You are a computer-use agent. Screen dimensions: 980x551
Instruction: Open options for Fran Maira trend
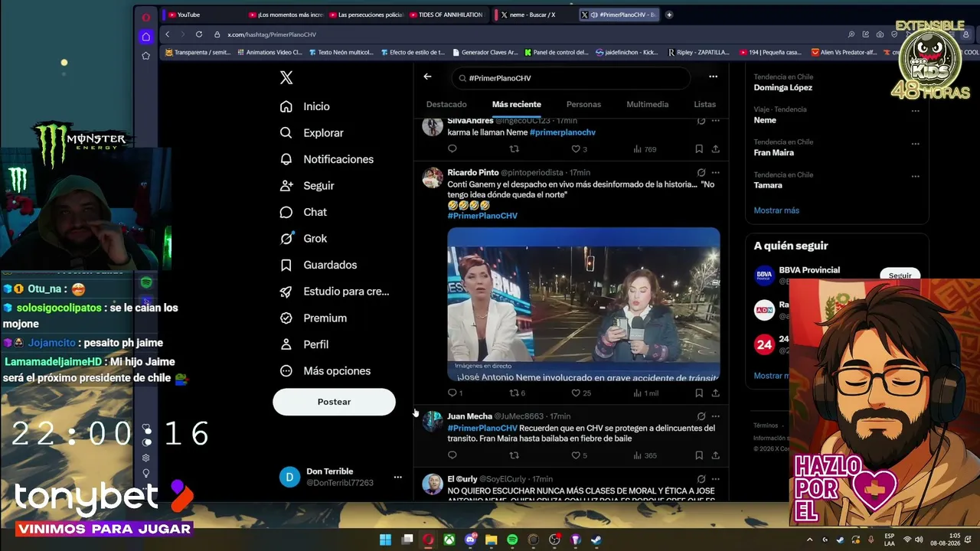915,143
